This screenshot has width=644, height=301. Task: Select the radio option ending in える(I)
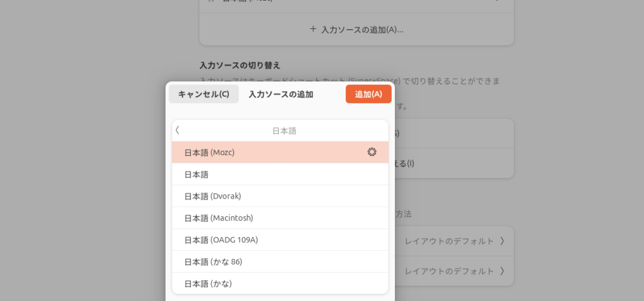pyautogui.click(x=404, y=163)
